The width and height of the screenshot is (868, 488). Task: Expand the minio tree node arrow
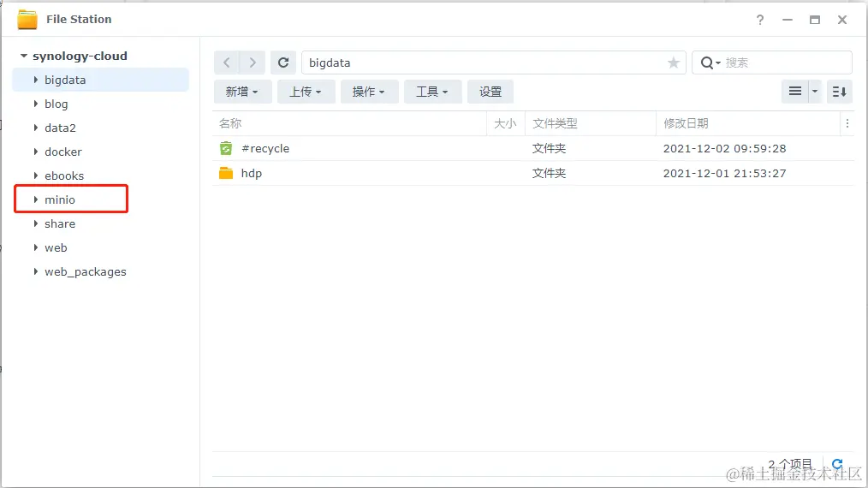coord(36,199)
